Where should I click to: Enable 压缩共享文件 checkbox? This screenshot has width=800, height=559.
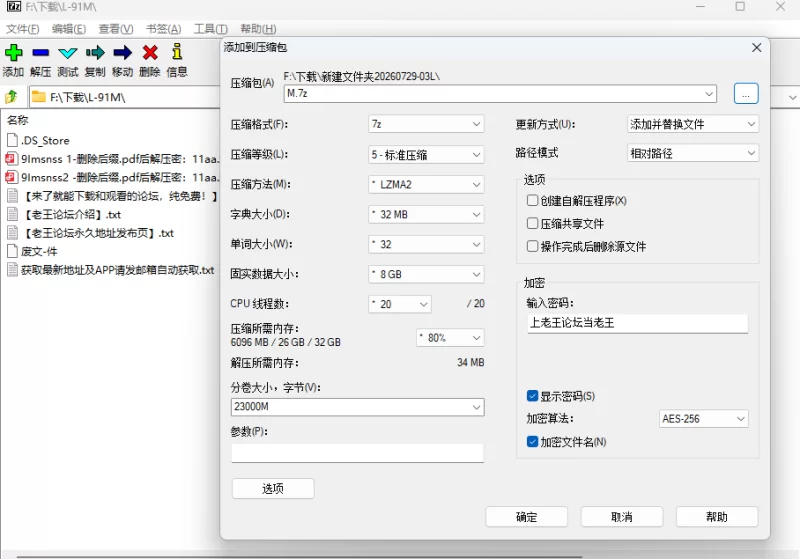[532, 223]
